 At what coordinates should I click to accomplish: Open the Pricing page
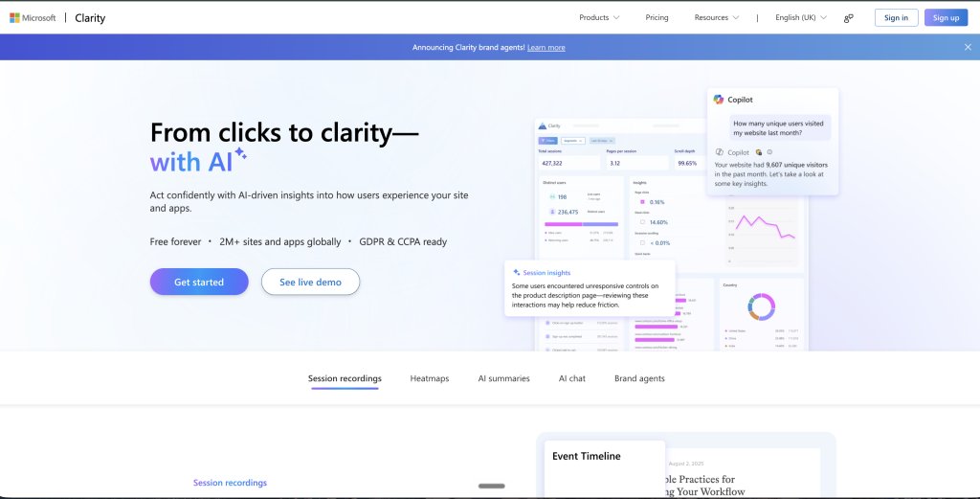(657, 17)
